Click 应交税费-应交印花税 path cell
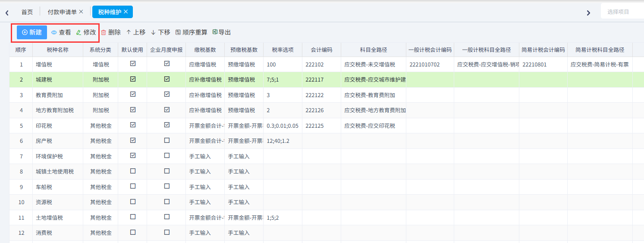 point(374,126)
